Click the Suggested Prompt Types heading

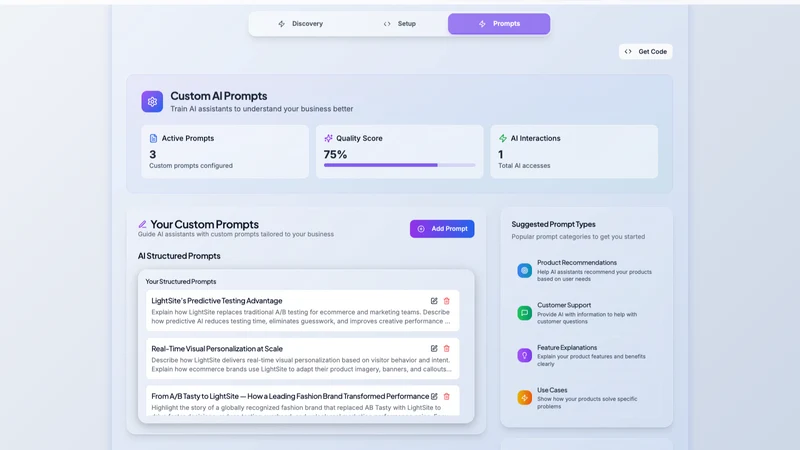[554, 224]
